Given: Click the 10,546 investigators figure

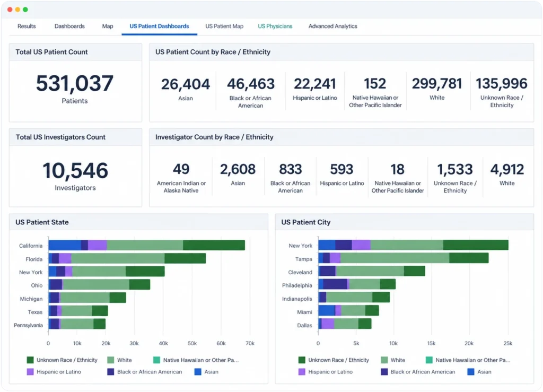Looking at the screenshot, I should point(75,170).
